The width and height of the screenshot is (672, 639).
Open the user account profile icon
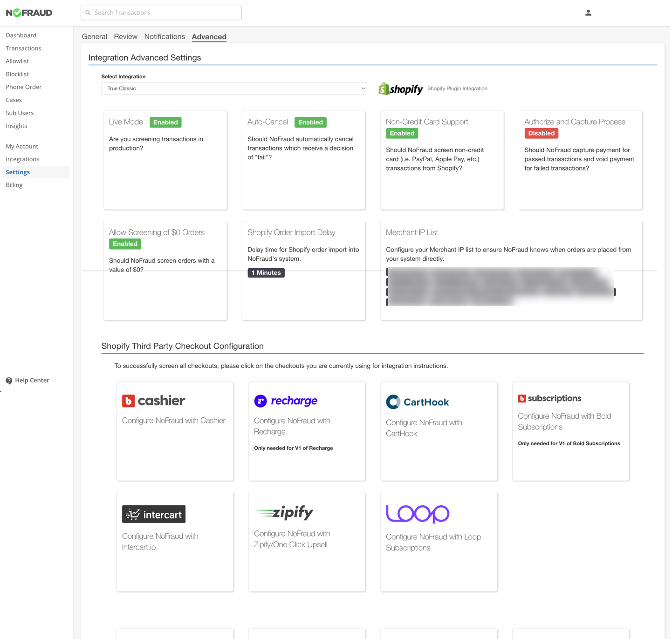coord(588,13)
